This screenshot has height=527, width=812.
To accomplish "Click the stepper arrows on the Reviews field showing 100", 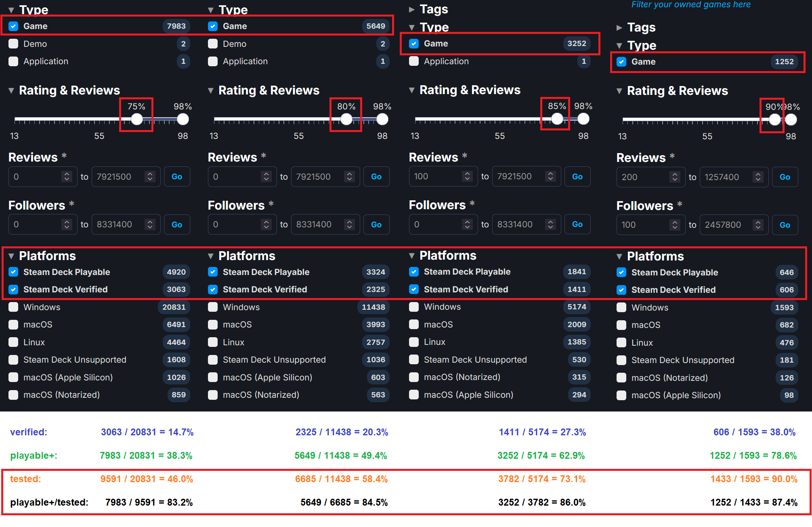I will tap(467, 176).
